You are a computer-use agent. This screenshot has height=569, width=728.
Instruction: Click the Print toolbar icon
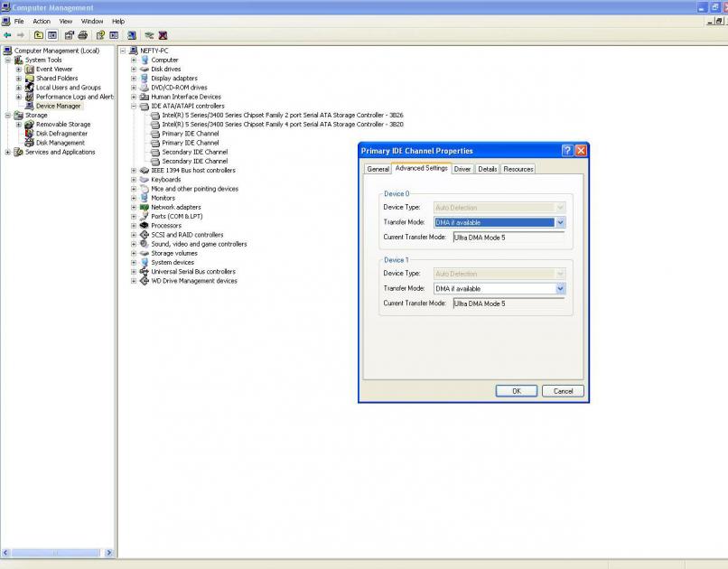pos(82,35)
